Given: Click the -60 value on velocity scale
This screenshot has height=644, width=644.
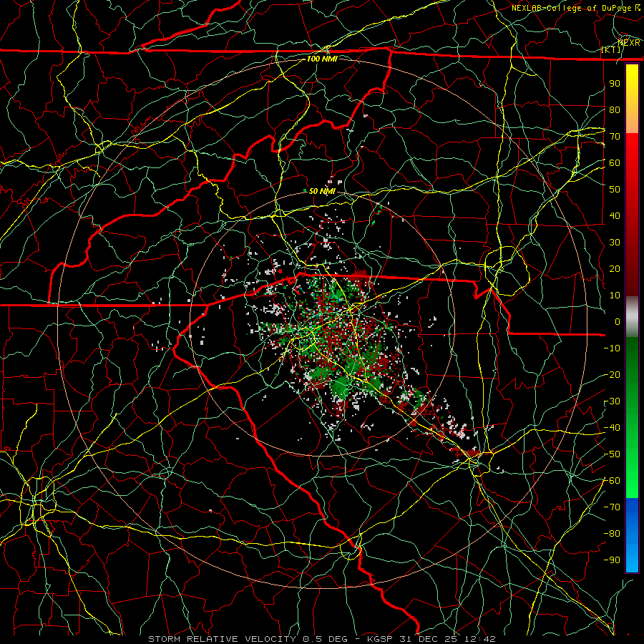Looking at the screenshot, I should (612, 481).
